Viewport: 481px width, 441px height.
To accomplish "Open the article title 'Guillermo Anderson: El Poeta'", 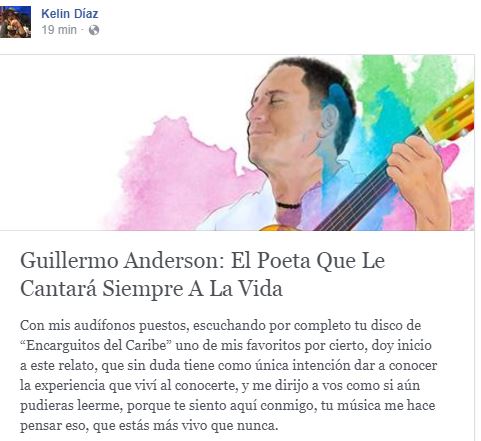I will [203, 260].
